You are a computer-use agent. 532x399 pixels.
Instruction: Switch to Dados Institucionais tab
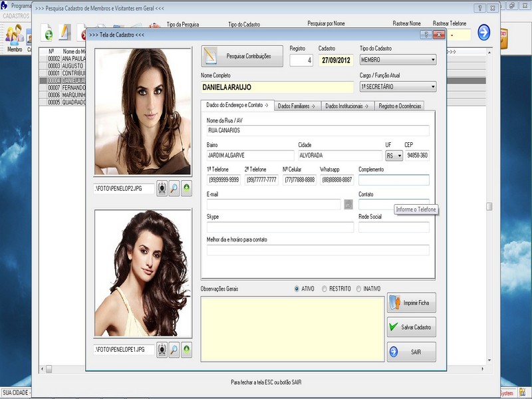(347, 106)
